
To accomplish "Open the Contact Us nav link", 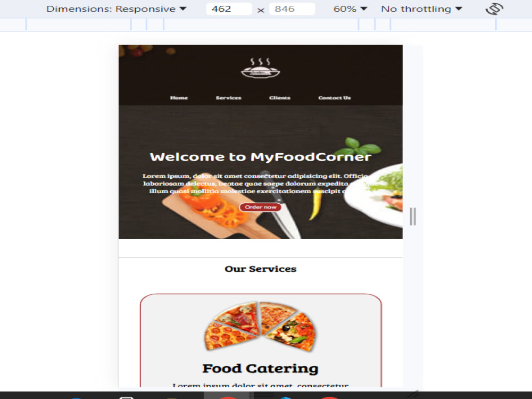I will pyautogui.click(x=335, y=98).
